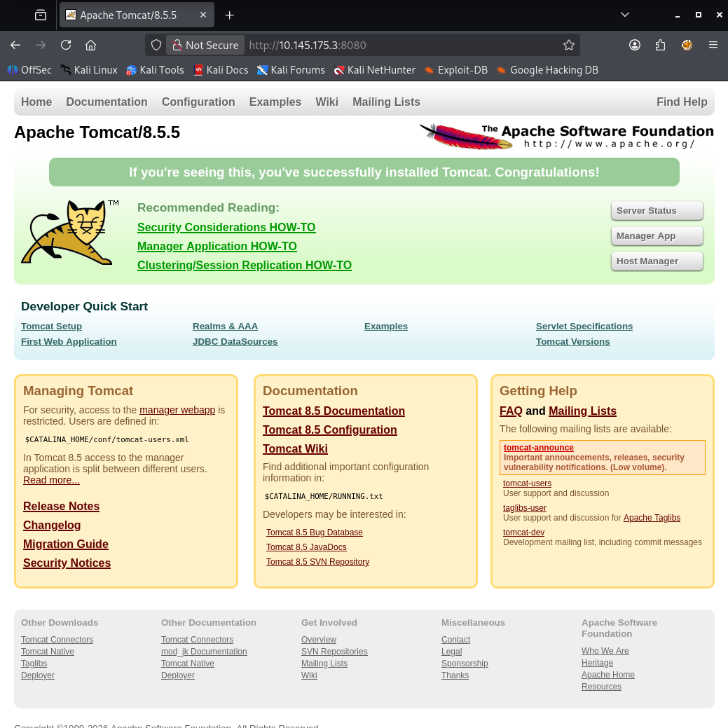The image size is (728, 728).
Task: Click the browser home icon
Action: point(90,45)
